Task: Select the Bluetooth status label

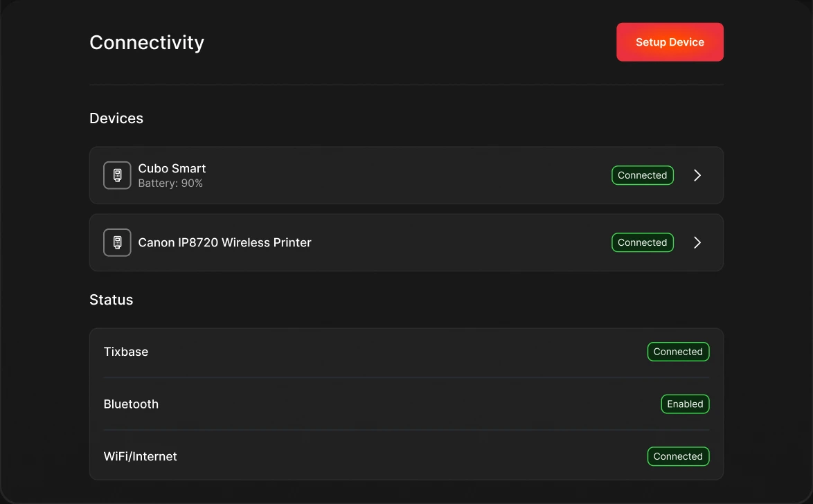Action: point(131,404)
